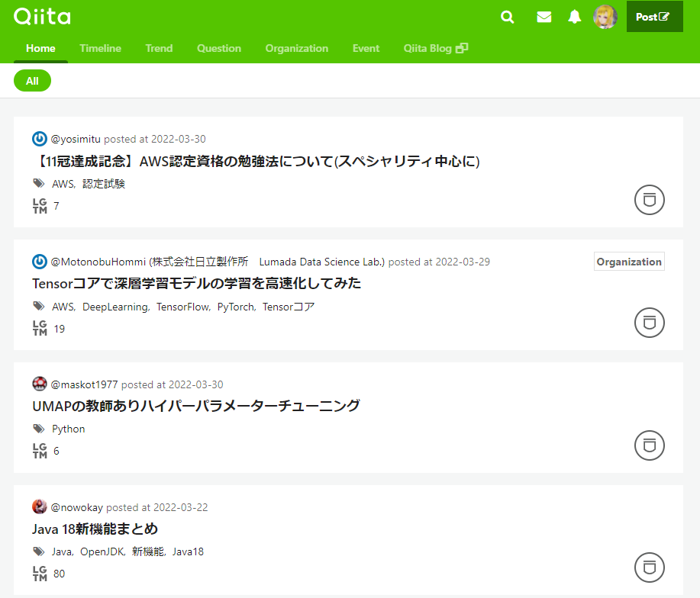Toggle stock on the Tensorコア article
The image size is (700, 598).
(649, 323)
